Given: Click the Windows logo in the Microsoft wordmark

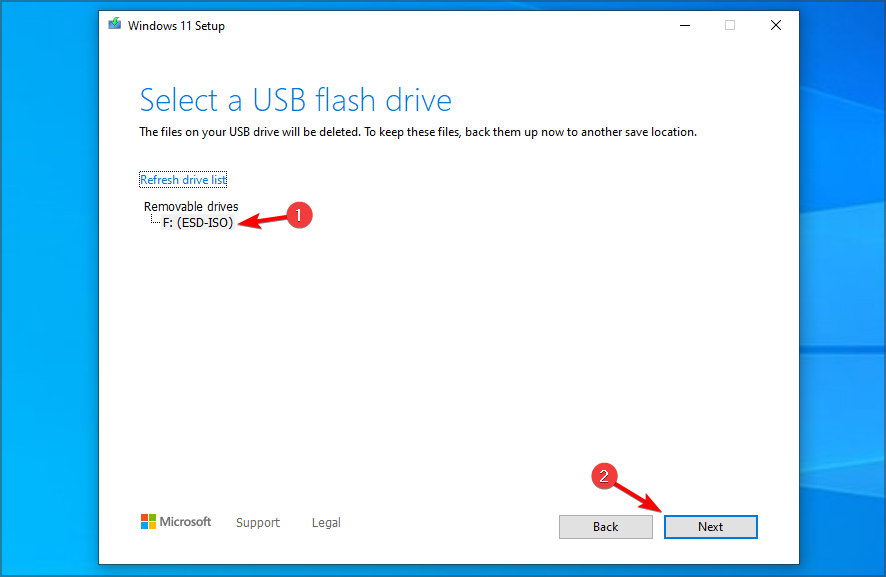Looking at the screenshot, I should [x=148, y=521].
